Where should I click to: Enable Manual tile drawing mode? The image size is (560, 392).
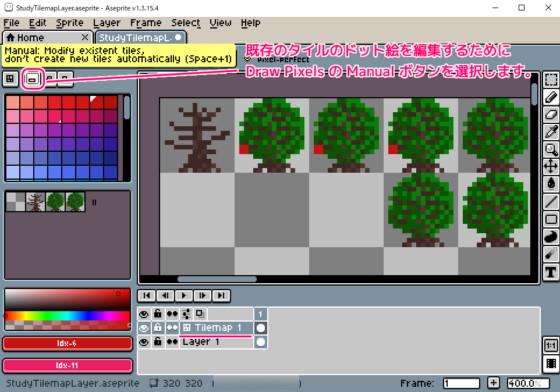tap(33, 79)
